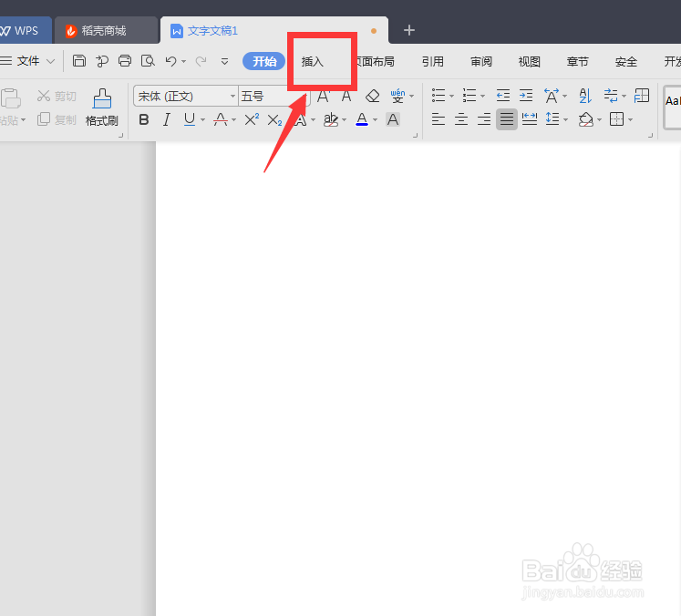This screenshot has height=616, width=681.
Task: Align text to the right
Action: click(484, 119)
